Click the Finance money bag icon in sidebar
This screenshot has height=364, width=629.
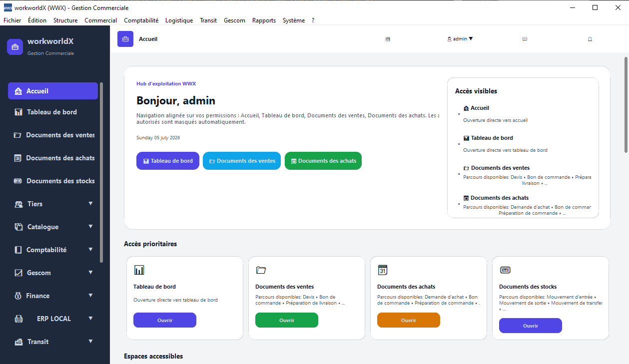point(17,296)
